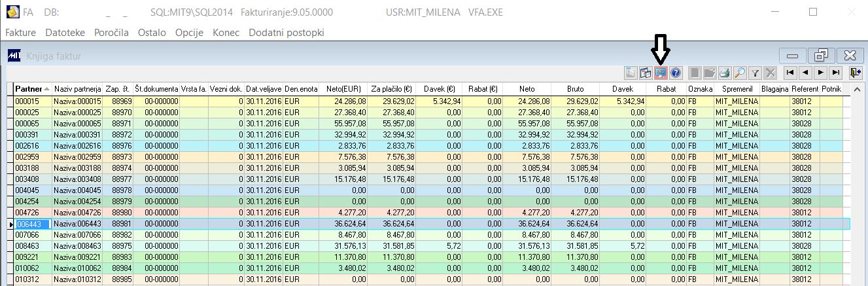Click the Referent column header

click(805, 88)
